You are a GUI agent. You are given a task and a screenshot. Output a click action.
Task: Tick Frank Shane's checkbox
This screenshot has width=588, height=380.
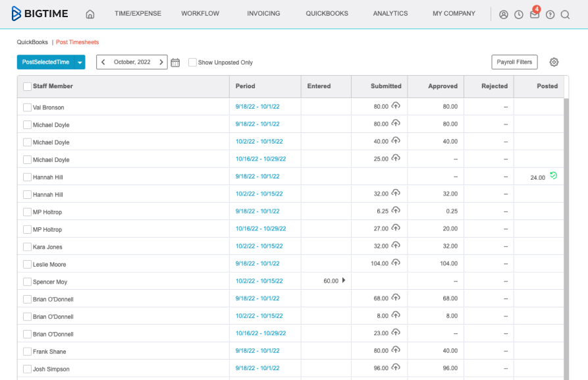pos(27,352)
